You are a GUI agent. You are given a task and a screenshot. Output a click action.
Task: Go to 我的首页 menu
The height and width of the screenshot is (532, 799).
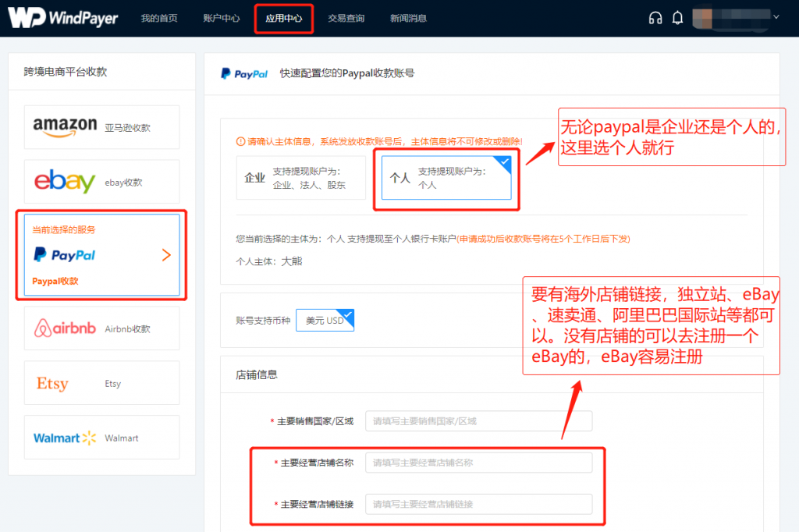tap(159, 19)
